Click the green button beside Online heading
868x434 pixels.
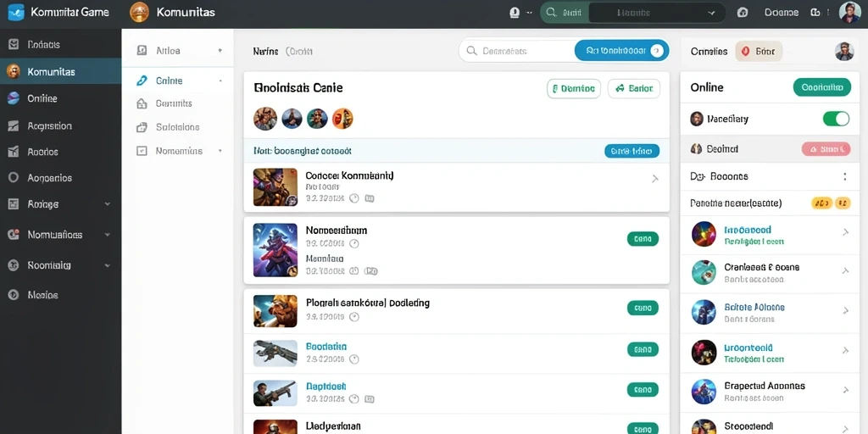click(822, 87)
